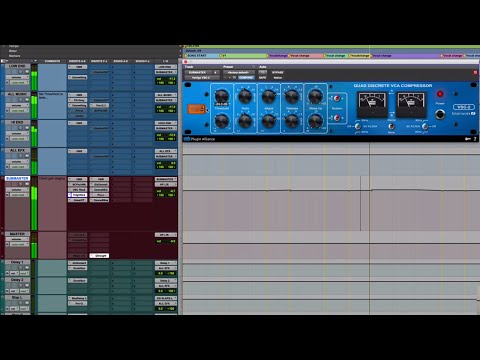Adjust the upper Attack knob on the compressor
Screen dimensions: 480x360
tap(269, 96)
